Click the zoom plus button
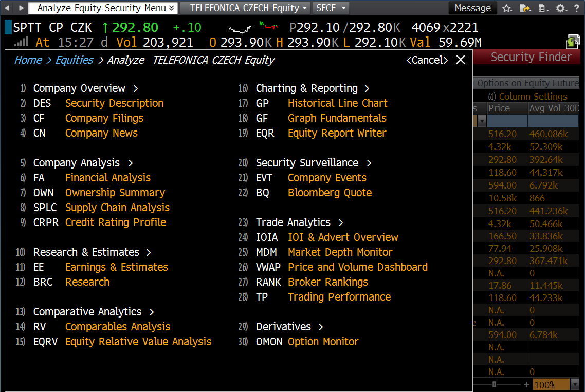 coord(526,384)
